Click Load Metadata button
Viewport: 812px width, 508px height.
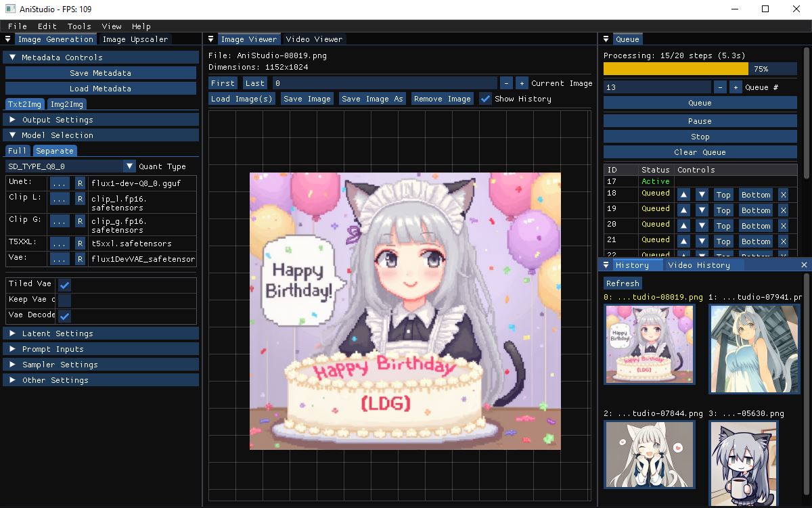pyautogui.click(x=101, y=89)
